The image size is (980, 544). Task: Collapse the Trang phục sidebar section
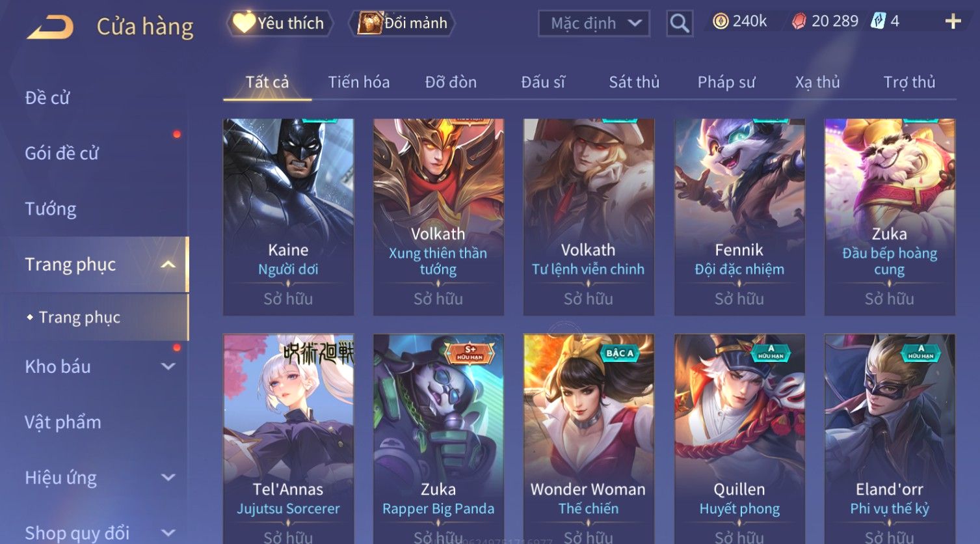(168, 264)
